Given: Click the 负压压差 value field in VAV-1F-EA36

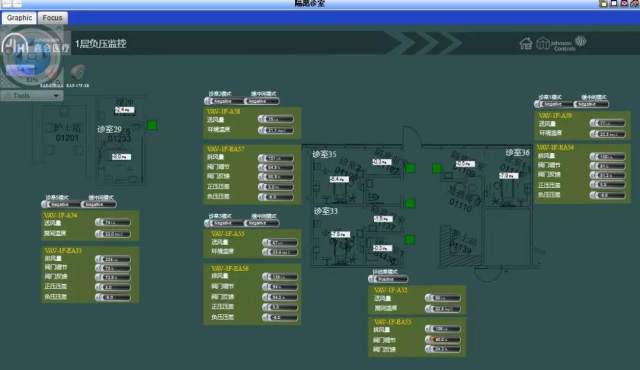Looking at the screenshot, I should 280,317.
